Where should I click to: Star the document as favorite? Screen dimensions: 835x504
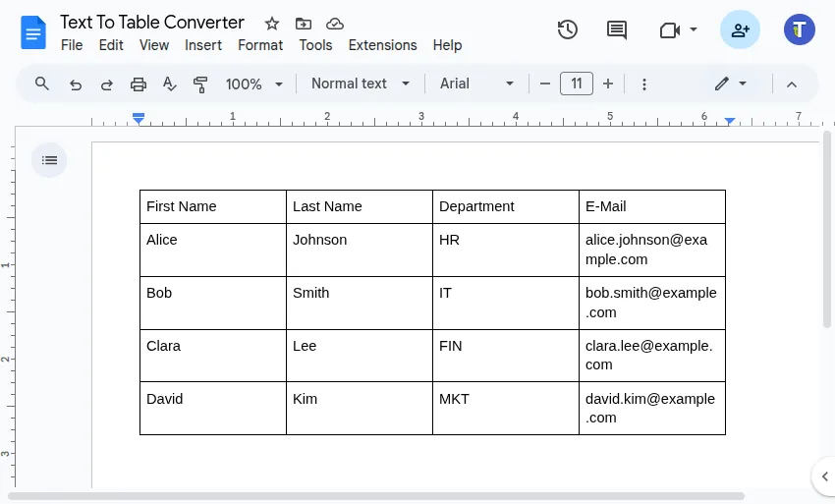point(272,23)
